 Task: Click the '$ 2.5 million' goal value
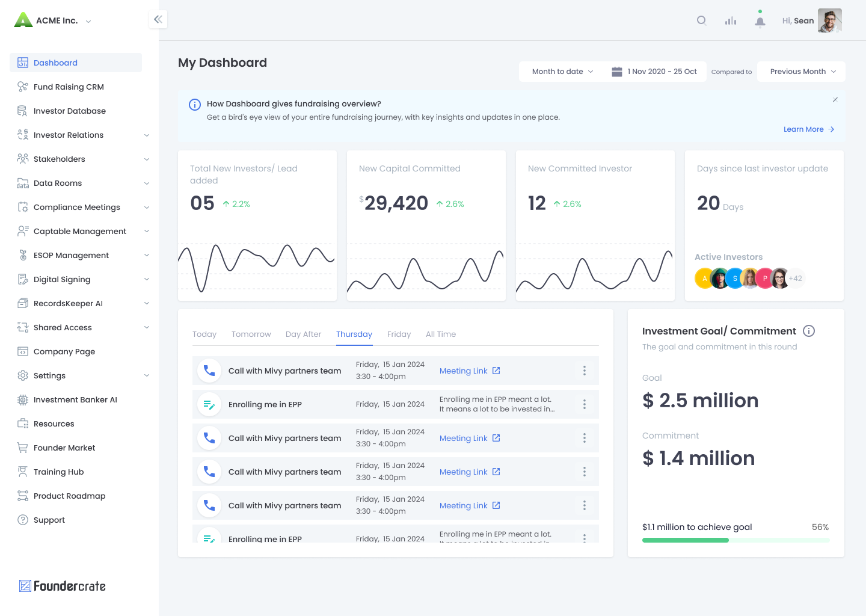701,401
